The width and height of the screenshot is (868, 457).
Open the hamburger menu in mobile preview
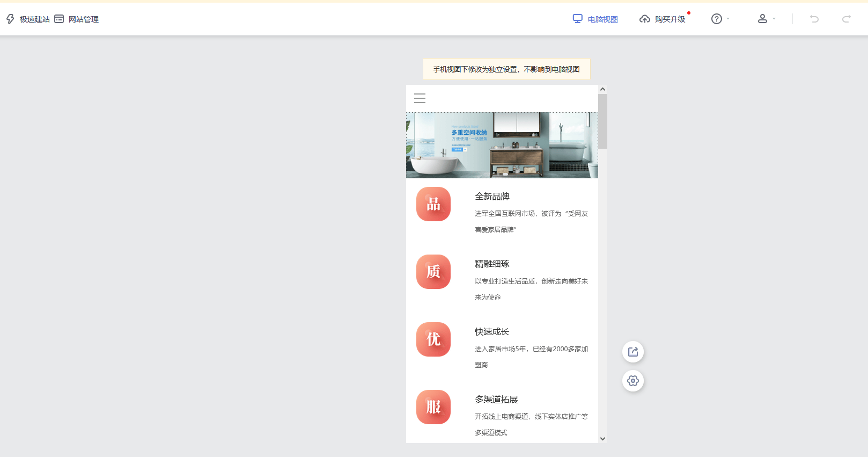tap(420, 98)
